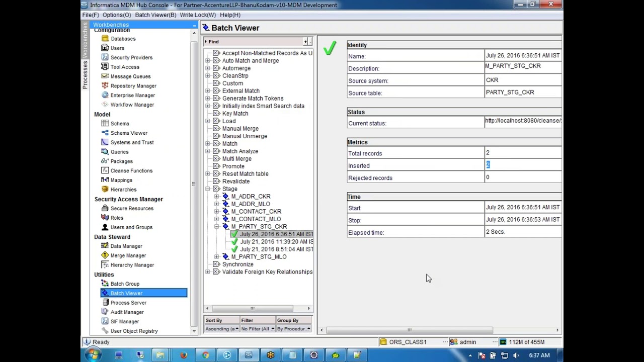Launch Repository Manager icon
The width and height of the screenshot is (644, 362).
click(x=105, y=86)
